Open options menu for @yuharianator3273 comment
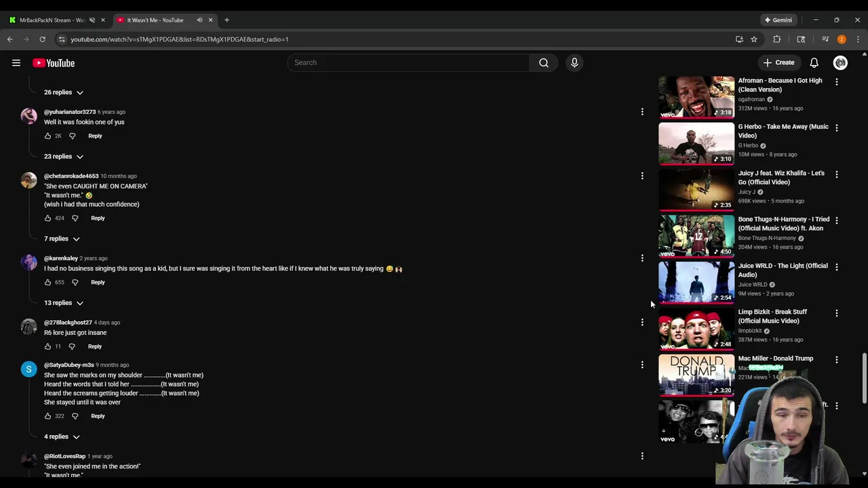Viewport: 868px width, 488px height. click(x=642, y=111)
